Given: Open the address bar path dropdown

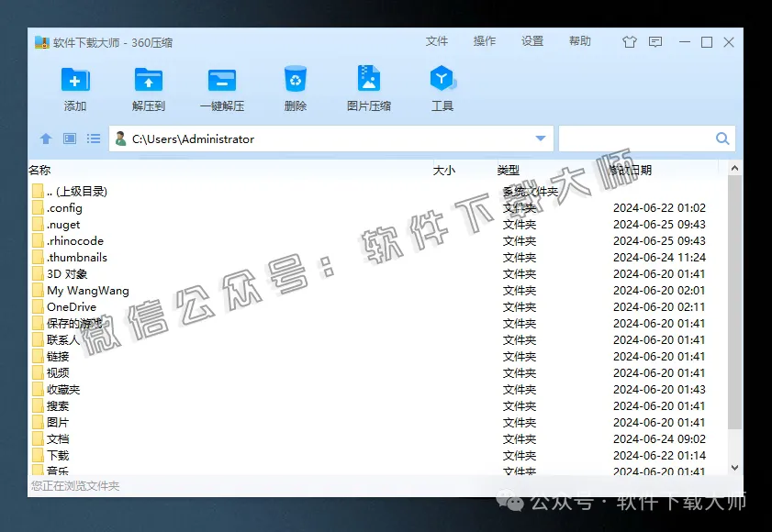Looking at the screenshot, I should (x=542, y=139).
